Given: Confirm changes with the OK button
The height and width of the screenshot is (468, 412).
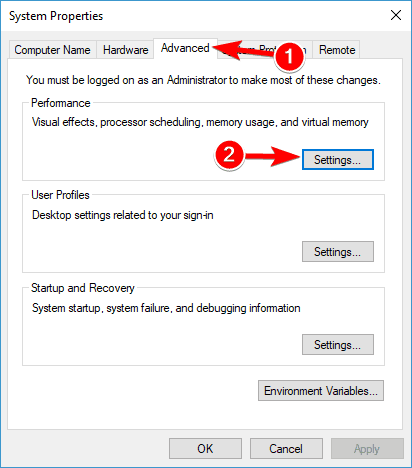Looking at the screenshot, I should [x=205, y=449].
